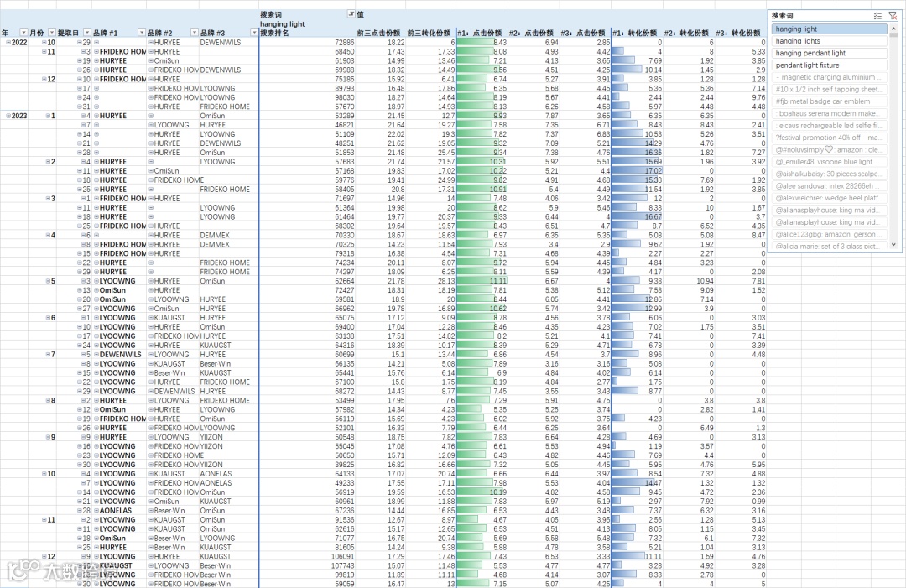Open the 搜索词 pivot field filter button
This screenshot has height=588, width=906.
coord(351,14)
